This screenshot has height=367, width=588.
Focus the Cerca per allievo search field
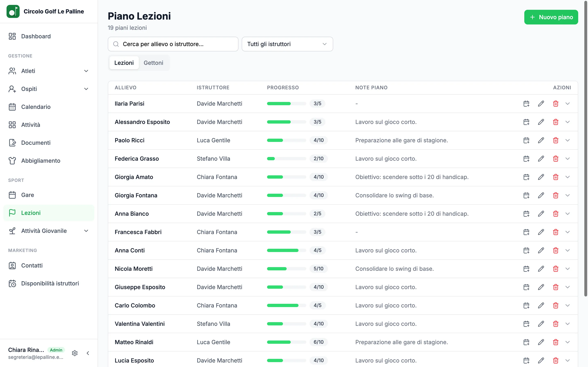click(173, 44)
